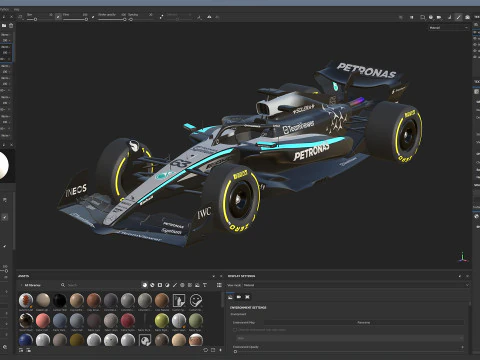Open the top layer's Norm blend mode dropdown

pos(6,35)
